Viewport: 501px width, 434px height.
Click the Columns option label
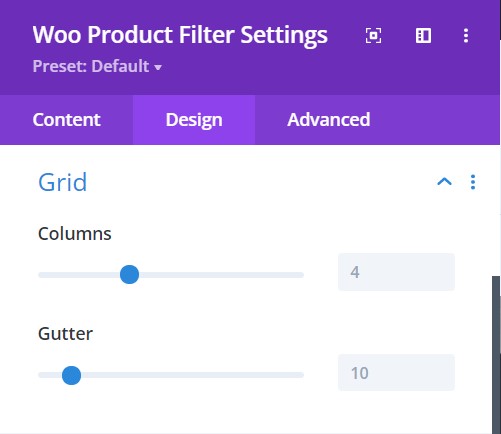tap(75, 233)
